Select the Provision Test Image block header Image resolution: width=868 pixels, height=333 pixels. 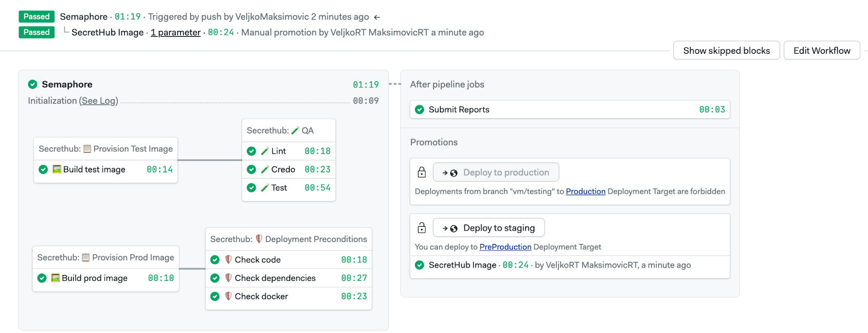click(x=106, y=149)
